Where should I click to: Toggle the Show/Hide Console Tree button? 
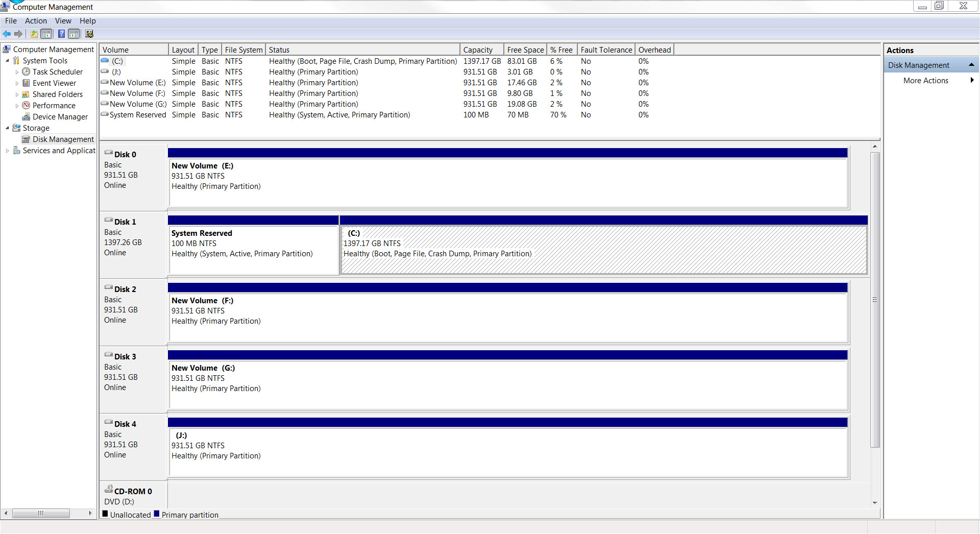point(46,34)
